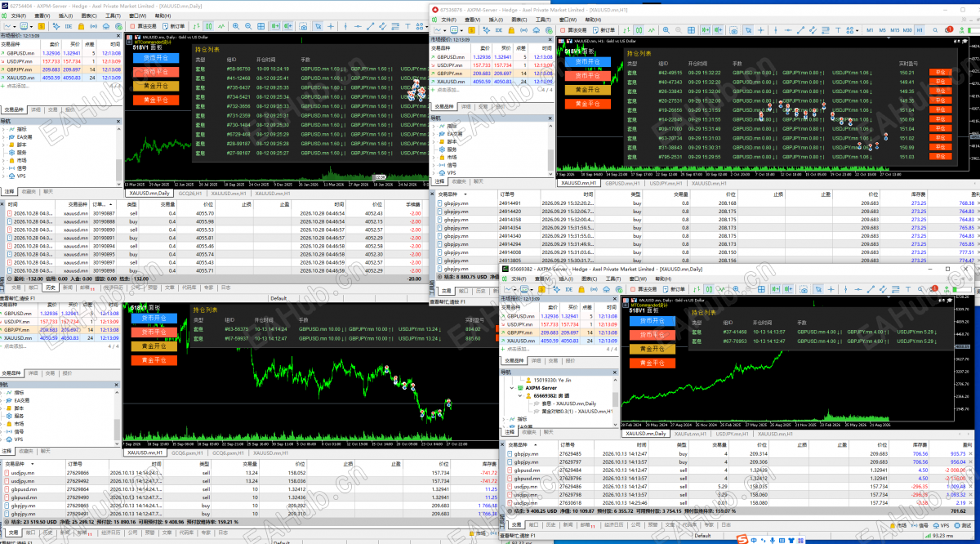Expand the EA交易 node in the 62754404 window navigator

(3, 136)
